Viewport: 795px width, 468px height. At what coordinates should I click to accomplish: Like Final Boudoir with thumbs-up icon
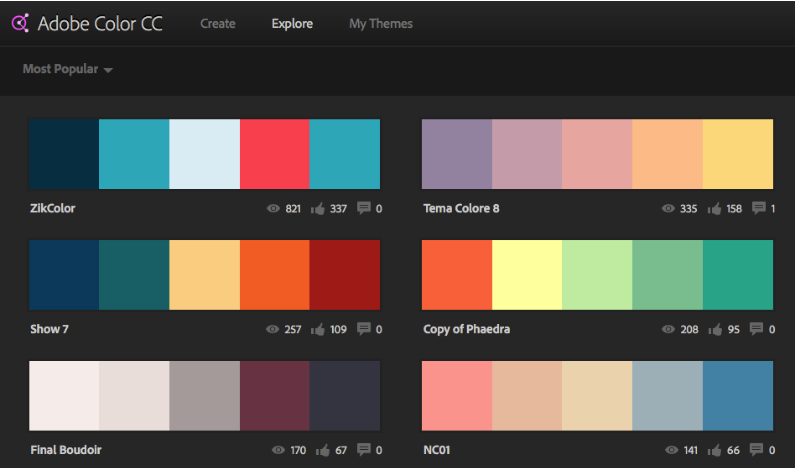click(x=322, y=450)
